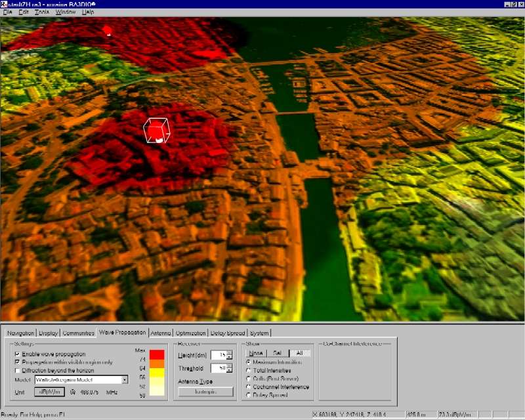Open the File menu

click(7, 12)
